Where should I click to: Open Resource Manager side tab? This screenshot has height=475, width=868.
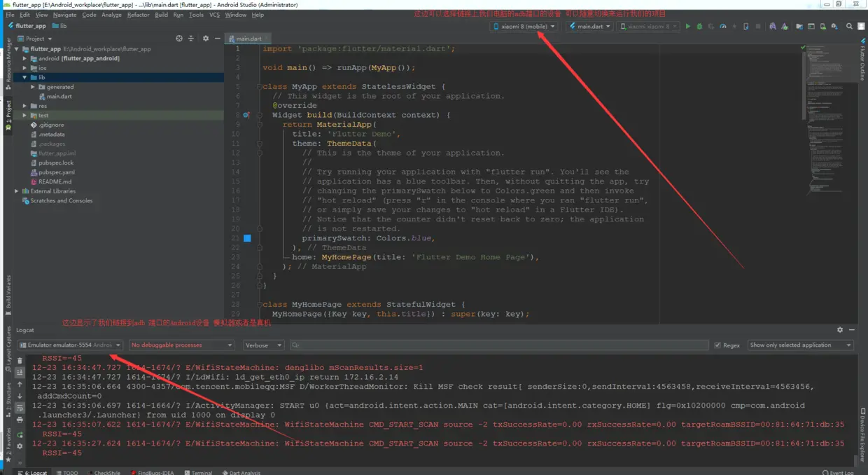[8, 63]
